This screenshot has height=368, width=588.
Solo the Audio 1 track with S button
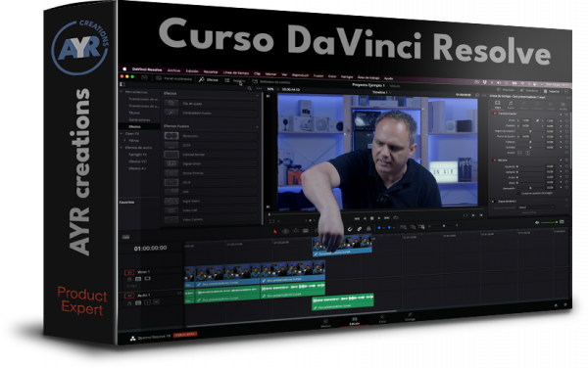click(148, 301)
